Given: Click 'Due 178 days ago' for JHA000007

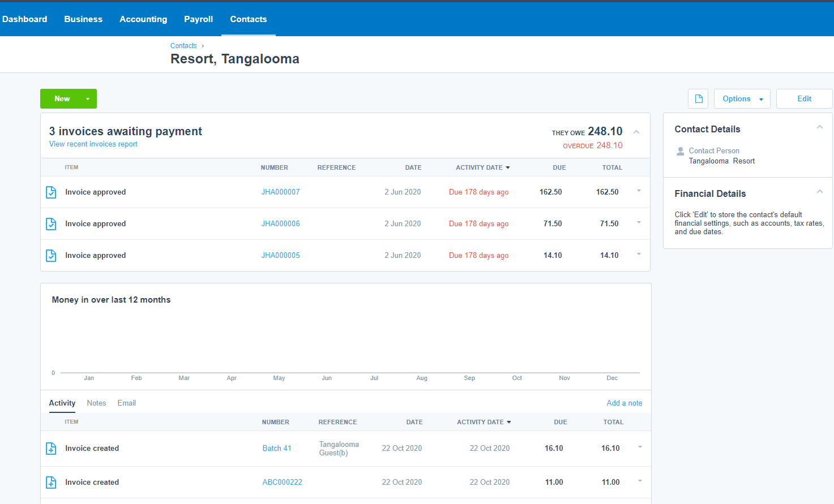Looking at the screenshot, I should [x=478, y=192].
